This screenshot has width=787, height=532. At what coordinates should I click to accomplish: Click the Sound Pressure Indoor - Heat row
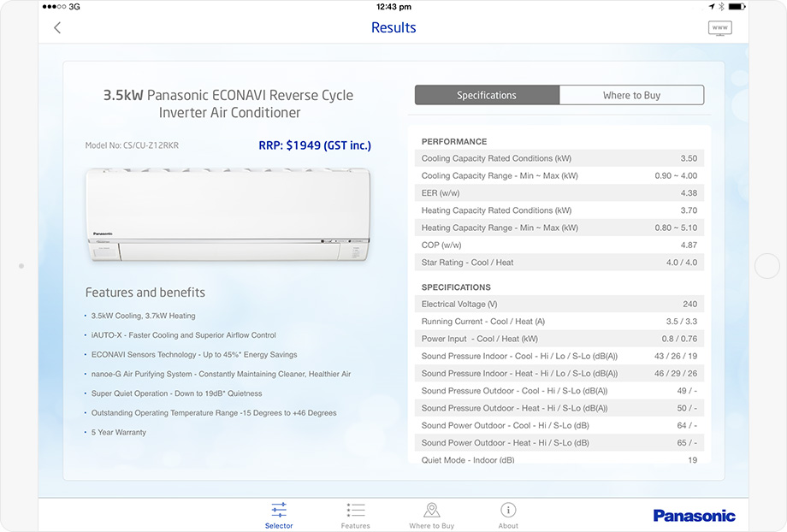pyautogui.click(x=559, y=373)
